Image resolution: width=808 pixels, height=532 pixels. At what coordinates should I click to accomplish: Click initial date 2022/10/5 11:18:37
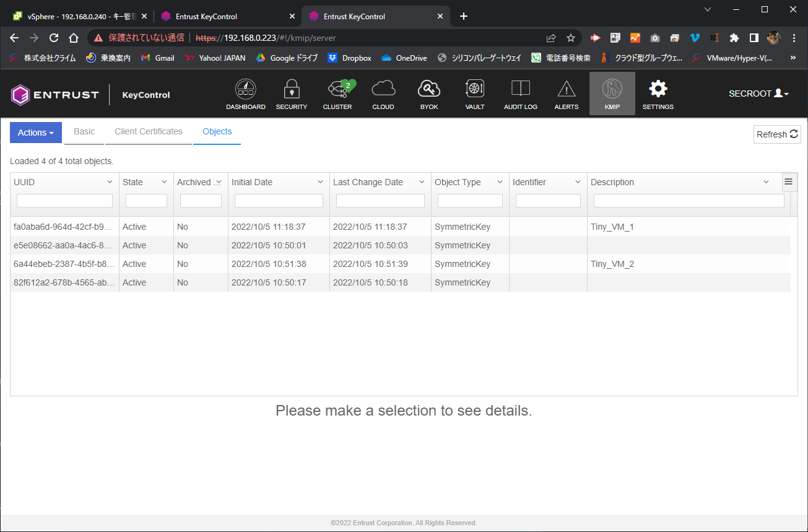[x=269, y=227]
